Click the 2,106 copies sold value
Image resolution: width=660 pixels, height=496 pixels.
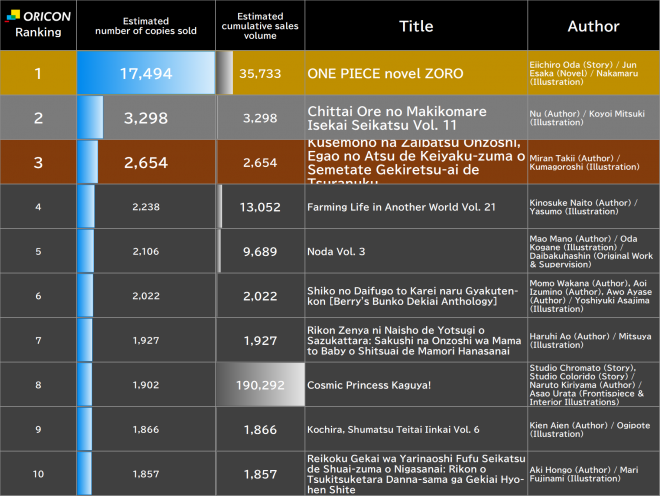pyautogui.click(x=146, y=251)
